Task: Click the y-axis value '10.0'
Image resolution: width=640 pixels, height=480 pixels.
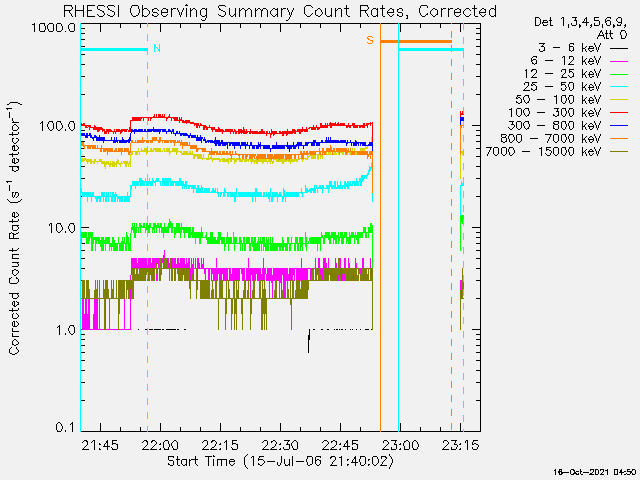Action: point(61,228)
